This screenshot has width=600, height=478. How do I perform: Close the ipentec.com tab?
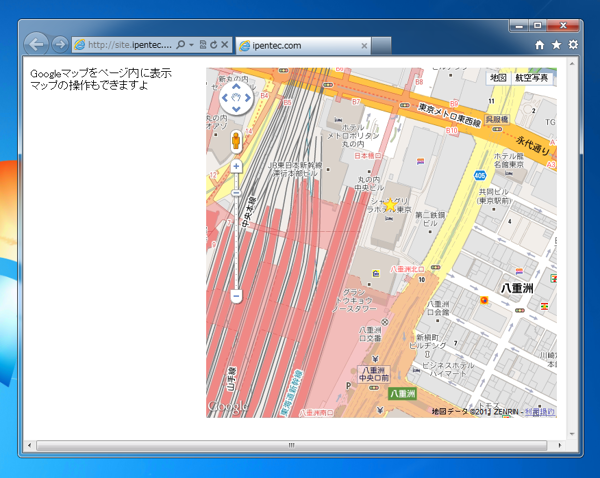click(x=364, y=46)
